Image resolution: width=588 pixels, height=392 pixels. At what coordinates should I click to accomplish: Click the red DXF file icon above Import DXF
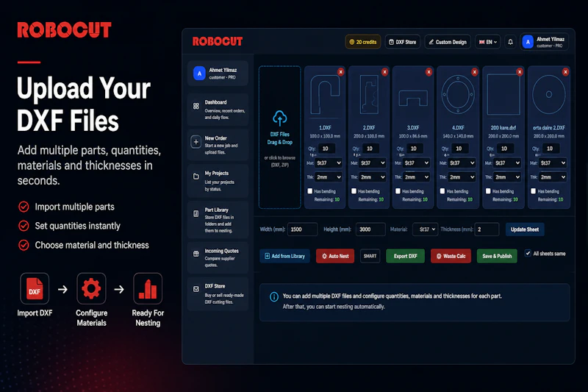click(35, 288)
